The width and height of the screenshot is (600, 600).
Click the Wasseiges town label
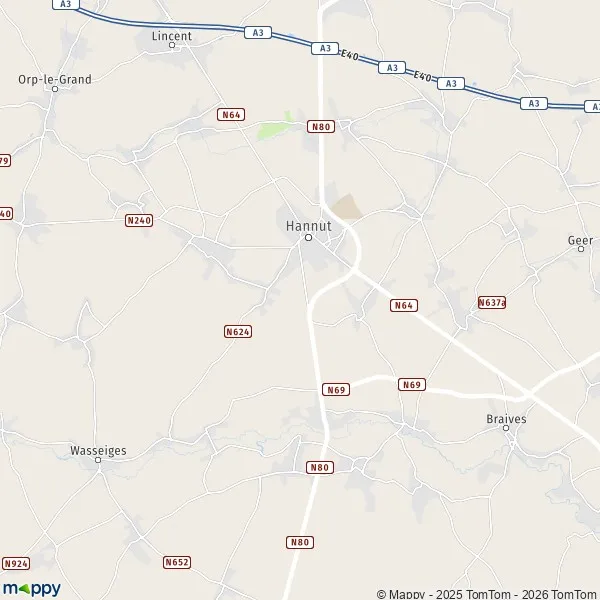click(x=98, y=451)
